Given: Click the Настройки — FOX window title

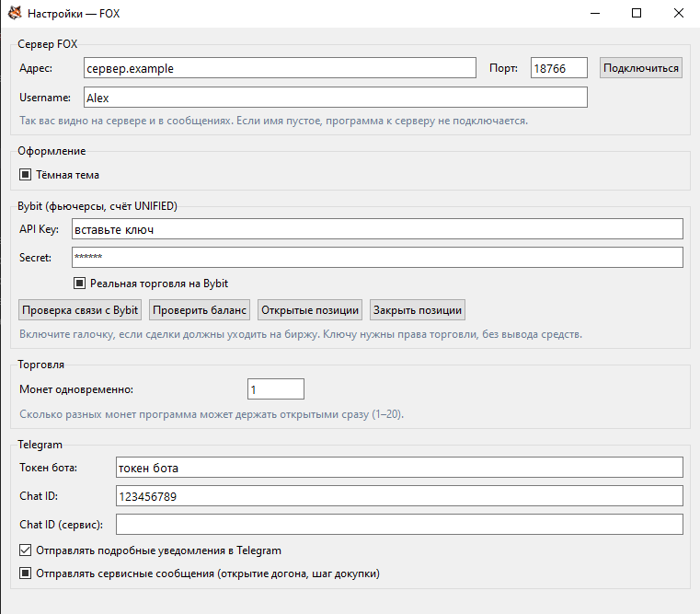Looking at the screenshot, I should 74,14.
